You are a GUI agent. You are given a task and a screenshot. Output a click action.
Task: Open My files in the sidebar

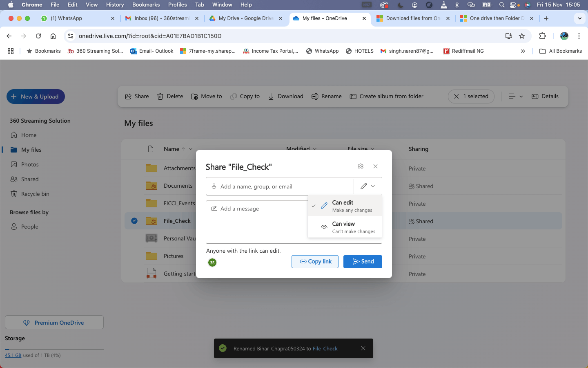[x=31, y=150]
